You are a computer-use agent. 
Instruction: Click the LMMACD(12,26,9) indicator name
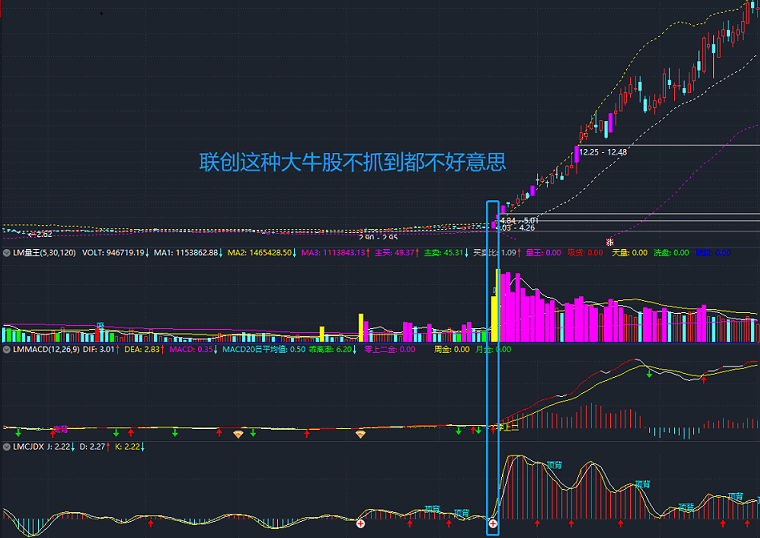pos(47,349)
